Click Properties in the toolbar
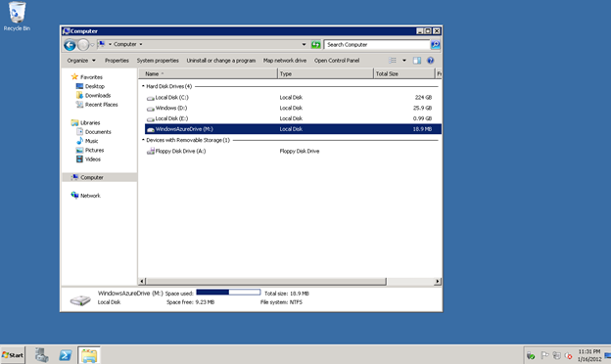The image size is (611, 364). pyautogui.click(x=117, y=61)
